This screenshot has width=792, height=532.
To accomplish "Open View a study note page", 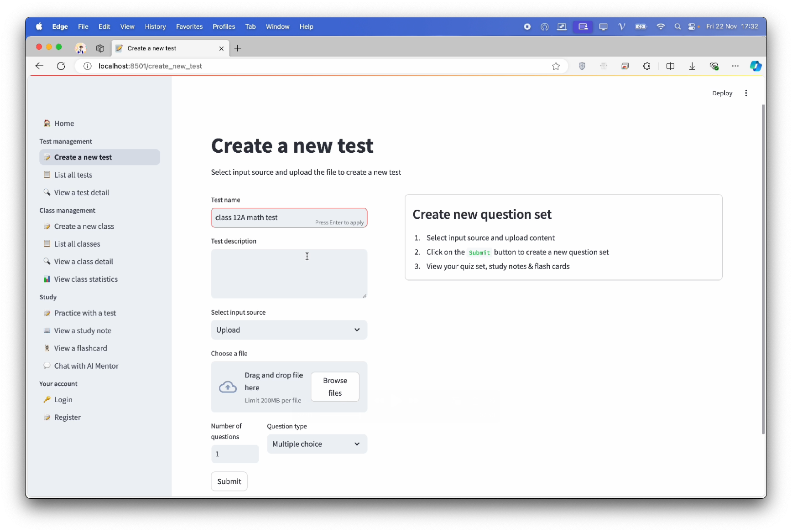I will pos(99,331).
